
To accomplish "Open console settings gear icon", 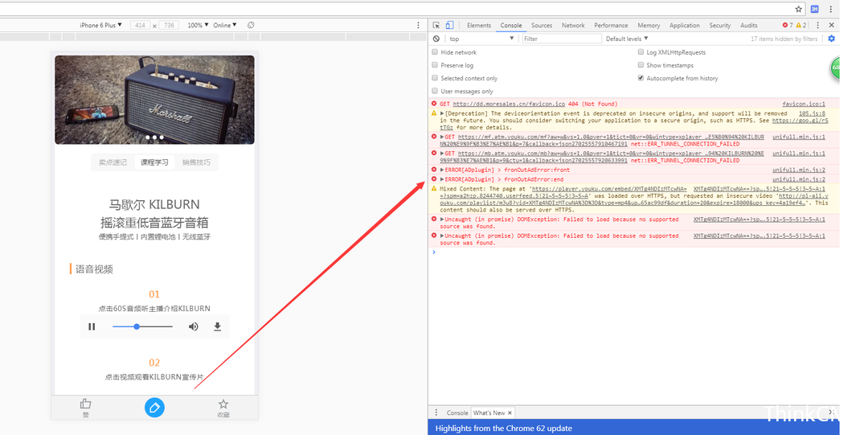I will [x=831, y=39].
